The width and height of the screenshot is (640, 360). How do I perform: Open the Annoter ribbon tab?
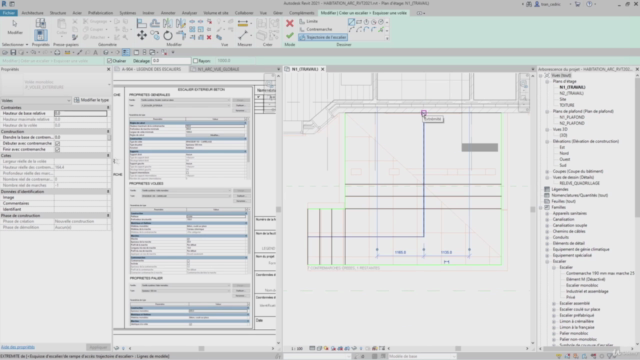pyautogui.click(x=168, y=13)
